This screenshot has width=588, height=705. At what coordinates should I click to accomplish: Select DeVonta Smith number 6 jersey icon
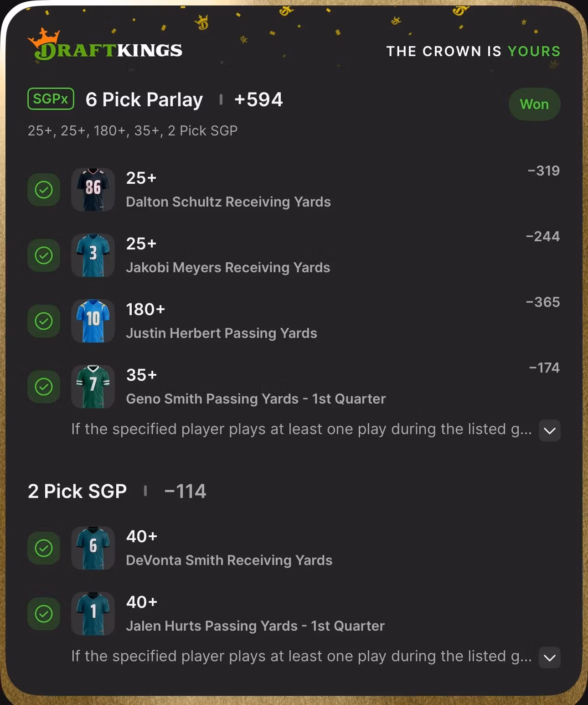(93, 548)
